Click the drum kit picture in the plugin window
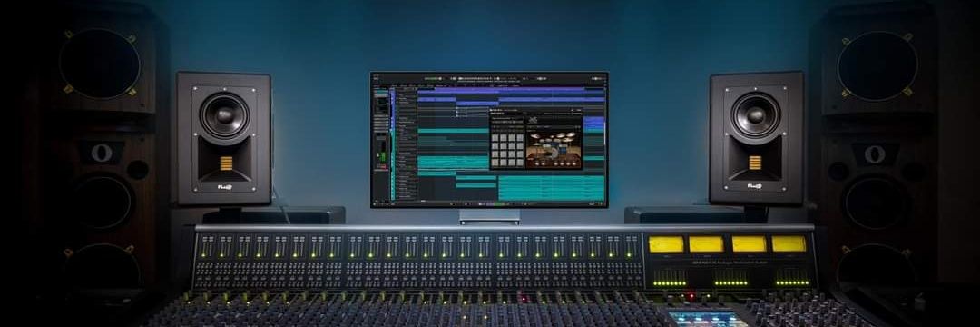 point(554,150)
